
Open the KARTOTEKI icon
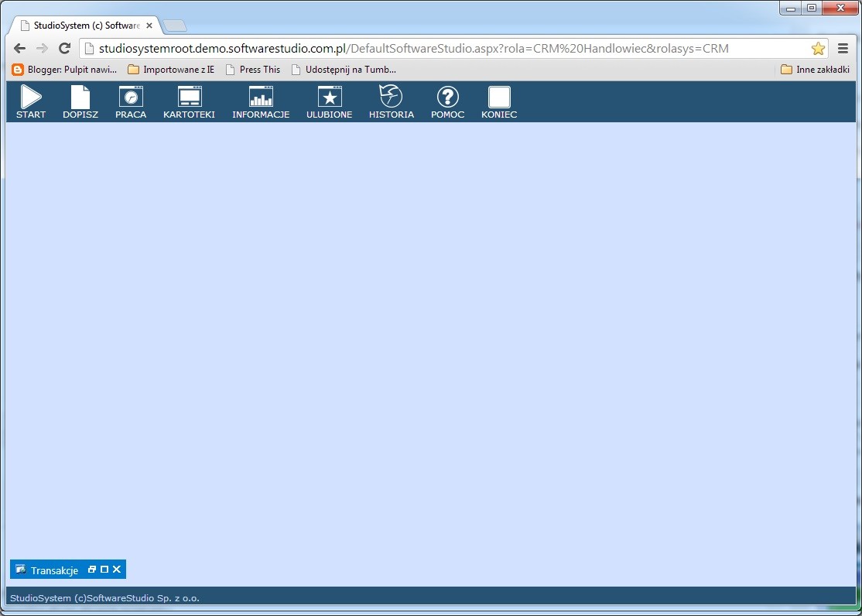[x=189, y=98]
